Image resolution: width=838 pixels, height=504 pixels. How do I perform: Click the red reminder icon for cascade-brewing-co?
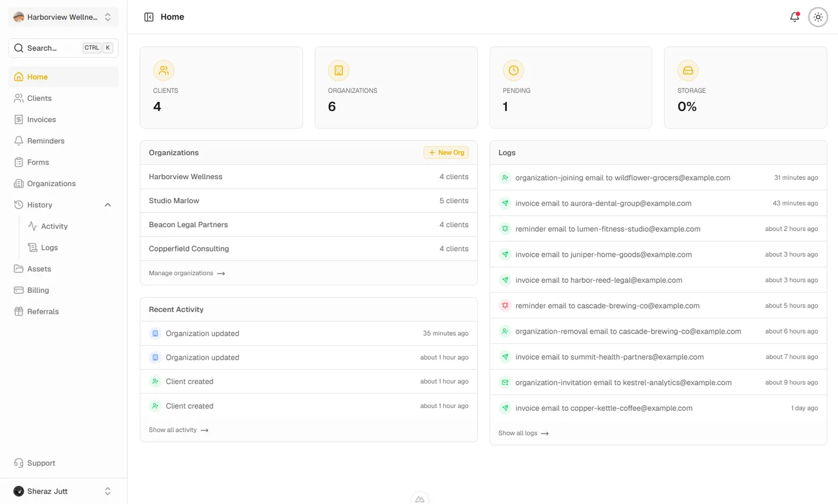pos(505,306)
